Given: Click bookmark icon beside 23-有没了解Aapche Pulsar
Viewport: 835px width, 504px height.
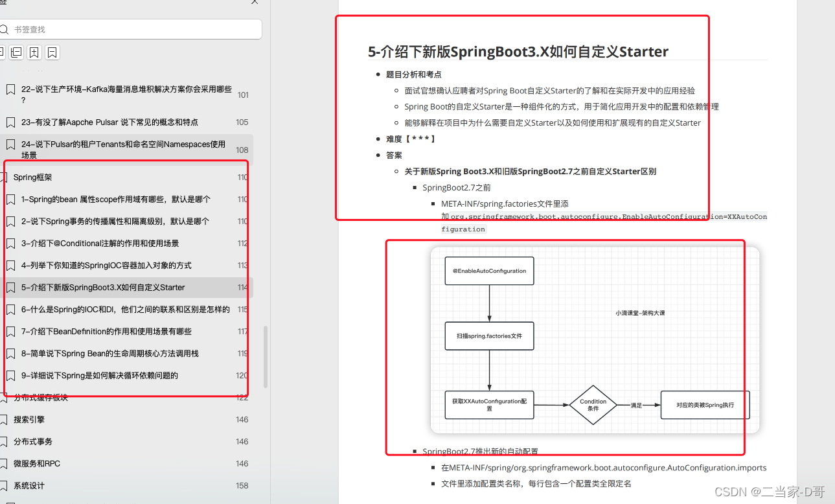Looking at the screenshot, I should point(10,122).
